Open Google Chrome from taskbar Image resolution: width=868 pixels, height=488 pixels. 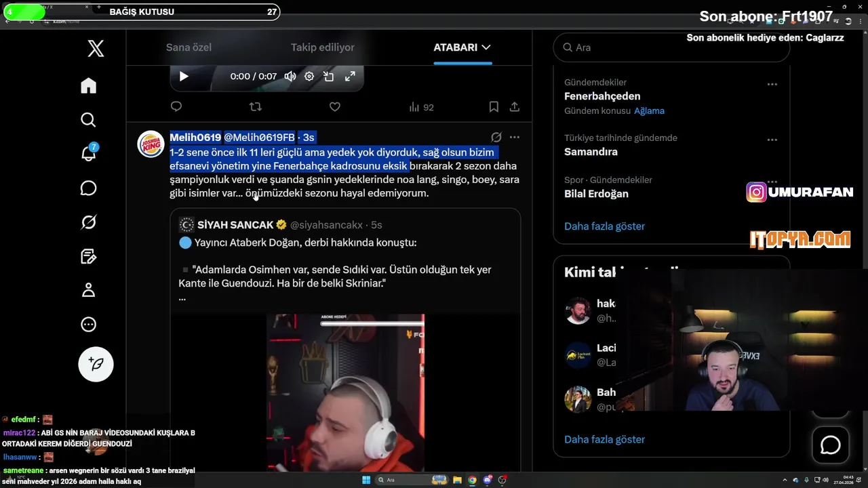(473, 480)
